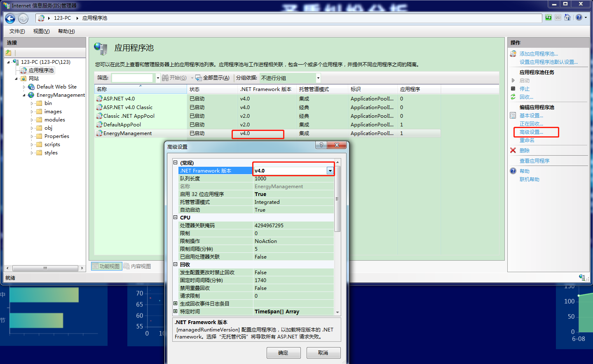593x364 pixels.
Task: Click the bin folder icon in tree
Action: (x=39, y=103)
